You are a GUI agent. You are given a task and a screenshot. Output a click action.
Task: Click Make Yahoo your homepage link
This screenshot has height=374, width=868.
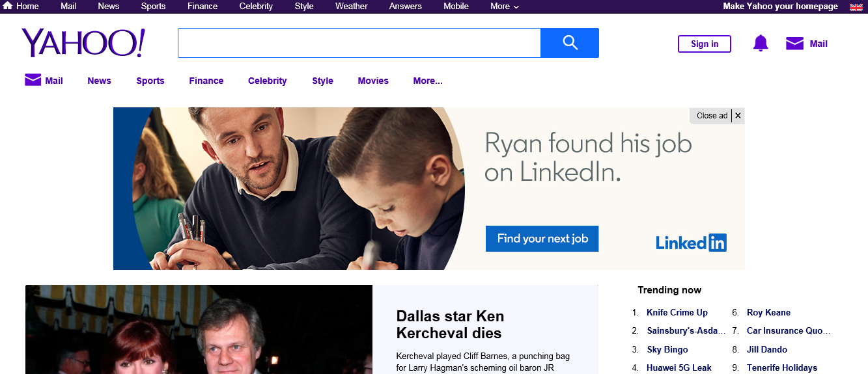click(781, 6)
